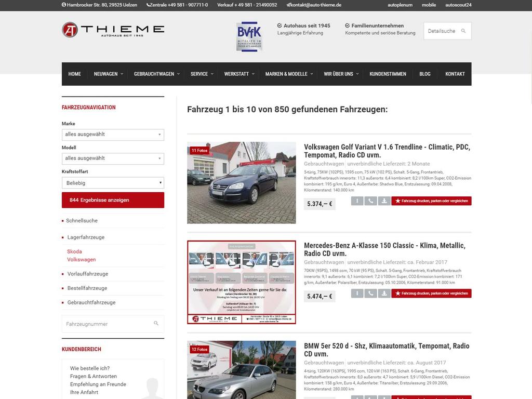Open Kundenstimmen page

[388, 74]
